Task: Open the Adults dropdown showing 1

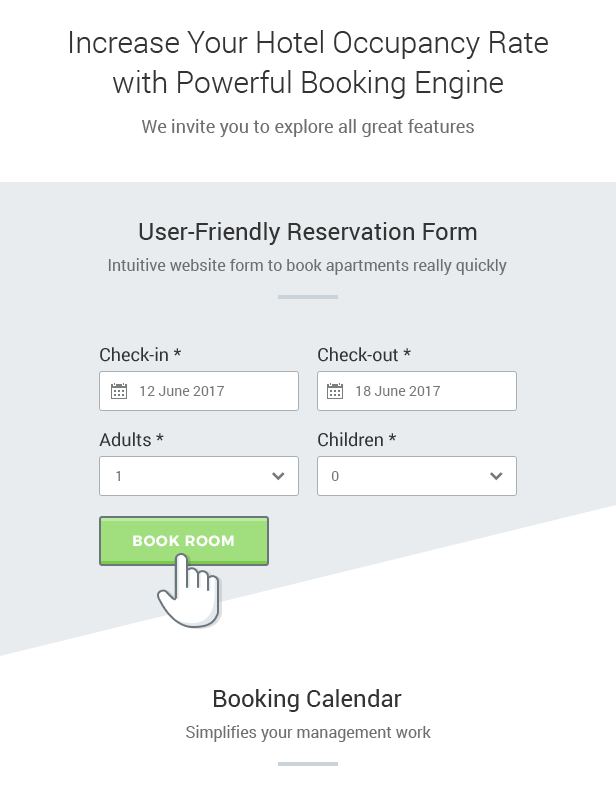Action: tap(199, 476)
